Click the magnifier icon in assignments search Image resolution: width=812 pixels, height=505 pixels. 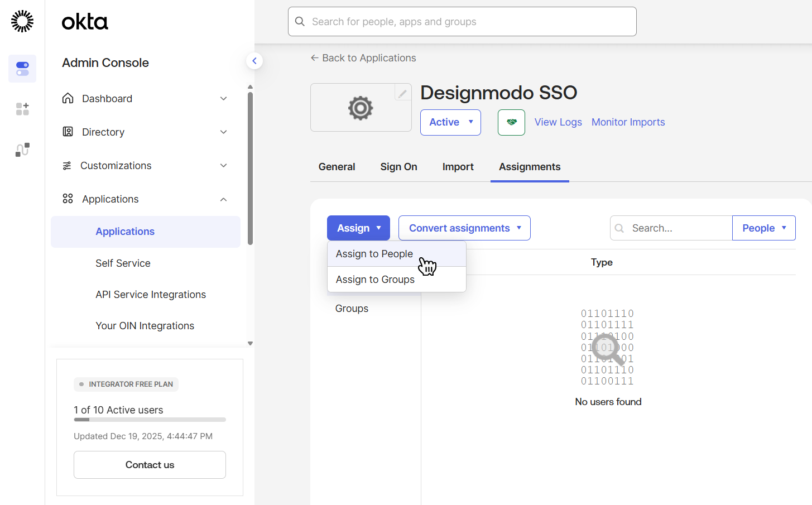point(619,228)
